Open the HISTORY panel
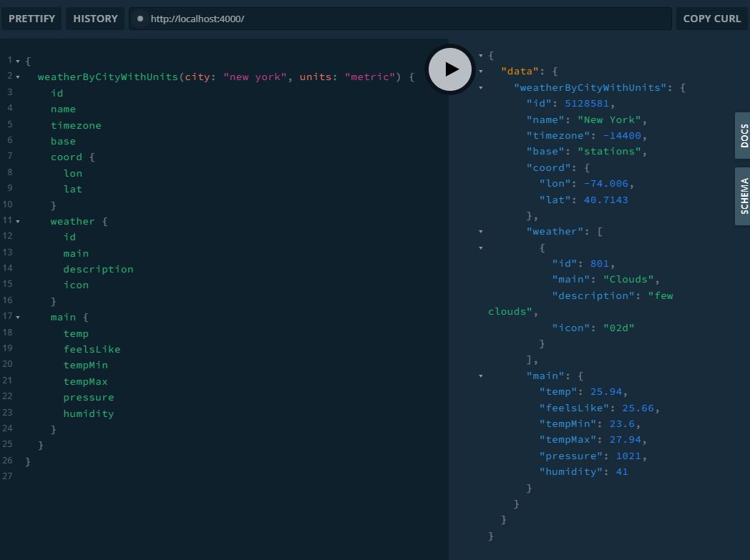The width and height of the screenshot is (750, 560). [95, 19]
